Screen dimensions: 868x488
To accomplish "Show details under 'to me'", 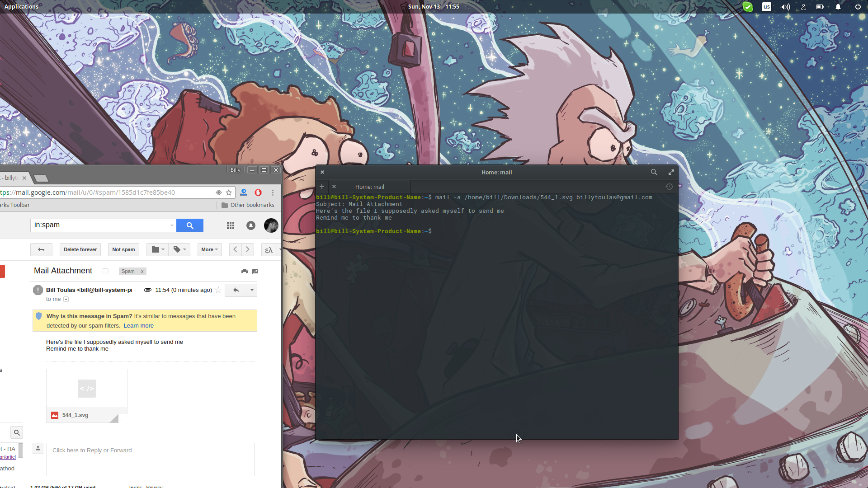I will coord(66,299).
